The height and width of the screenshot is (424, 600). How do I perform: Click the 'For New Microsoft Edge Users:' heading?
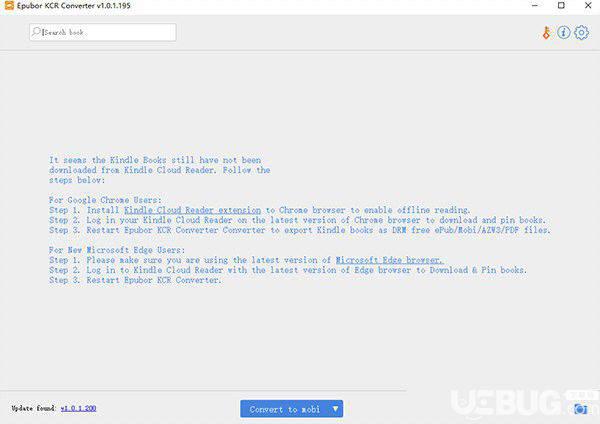point(117,250)
